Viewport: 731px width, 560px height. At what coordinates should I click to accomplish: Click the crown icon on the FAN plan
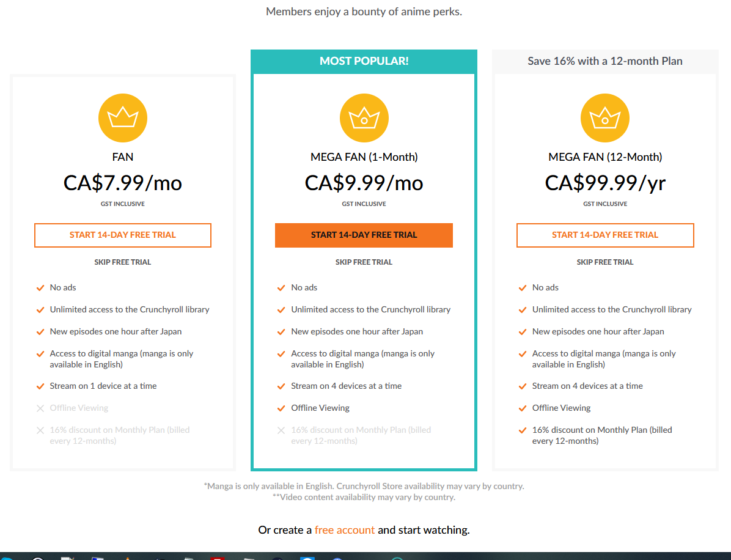click(122, 117)
